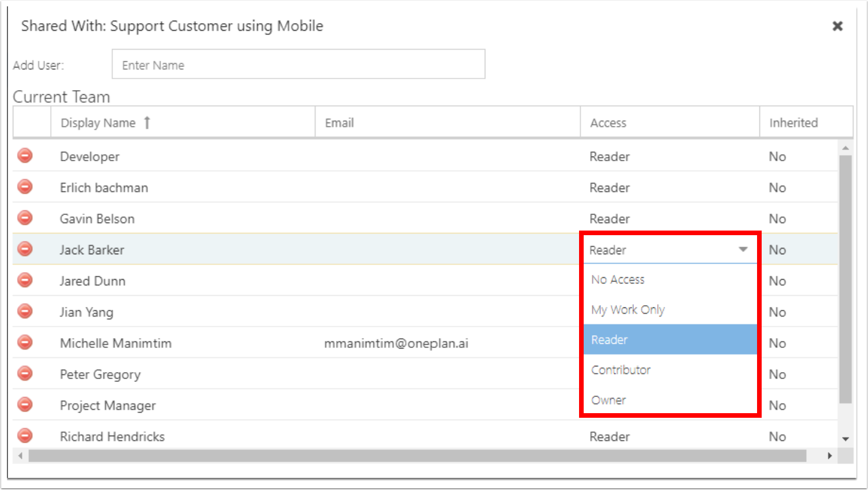The width and height of the screenshot is (868, 490).
Task: Select the Jack Barker name cell
Action: click(183, 250)
